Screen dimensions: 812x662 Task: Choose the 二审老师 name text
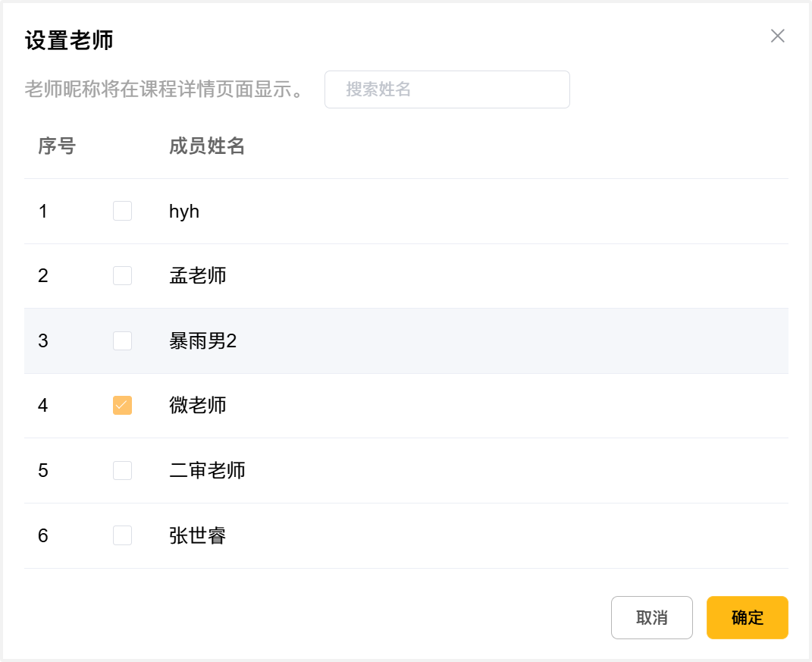207,470
